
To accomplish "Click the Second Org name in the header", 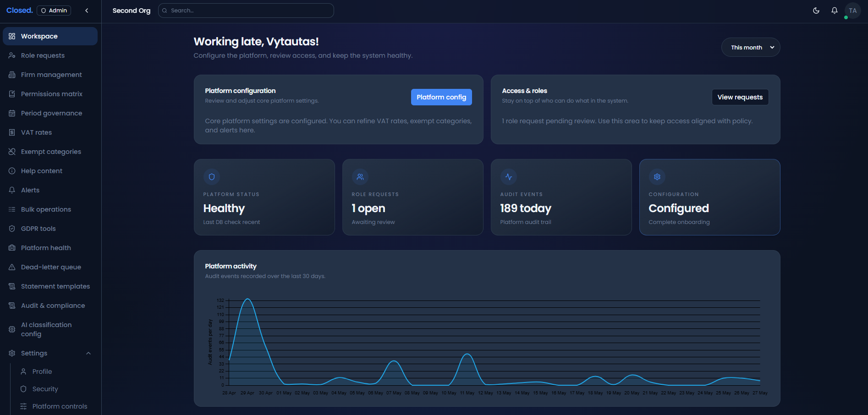I will 132,11.
